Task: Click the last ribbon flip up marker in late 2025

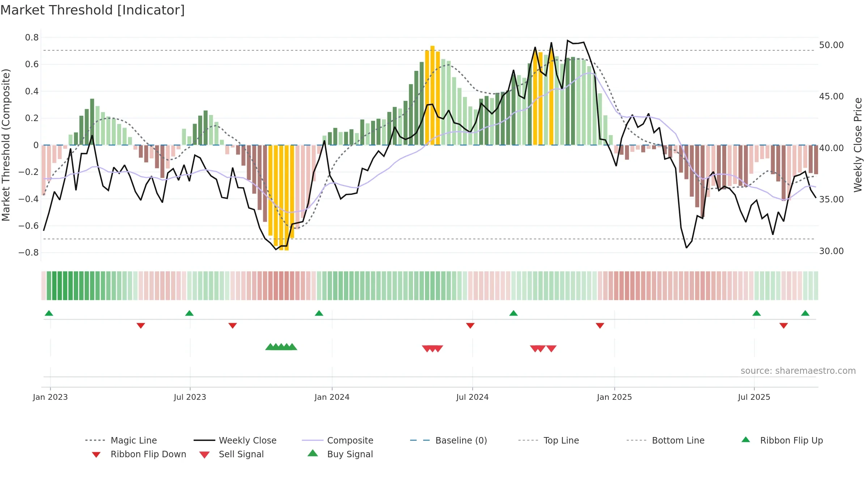Action: tap(805, 313)
